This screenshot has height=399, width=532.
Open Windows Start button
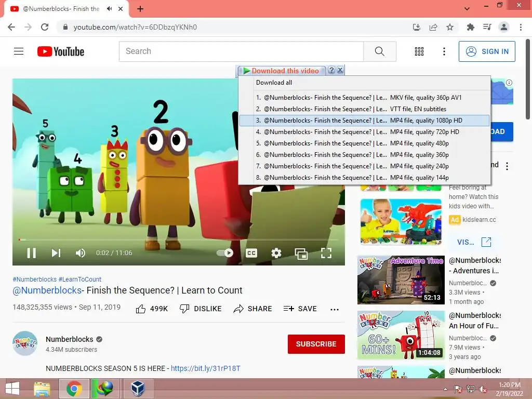tap(12, 389)
